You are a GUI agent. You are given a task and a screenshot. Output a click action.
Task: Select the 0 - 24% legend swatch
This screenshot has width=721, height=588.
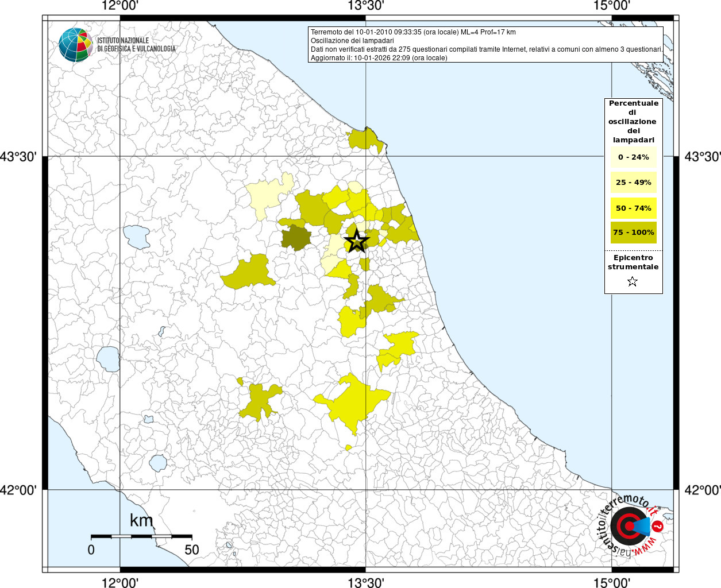[x=633, y=157]
